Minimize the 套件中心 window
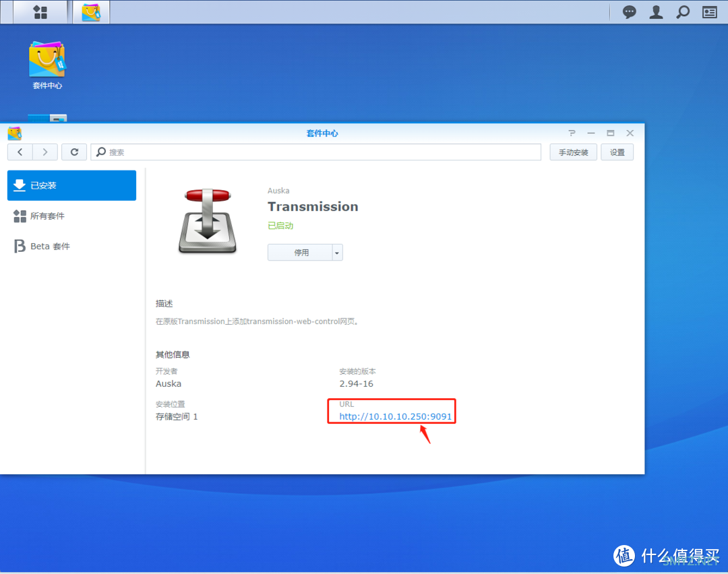This screenshot has width=728, height=574. (591, 133)
